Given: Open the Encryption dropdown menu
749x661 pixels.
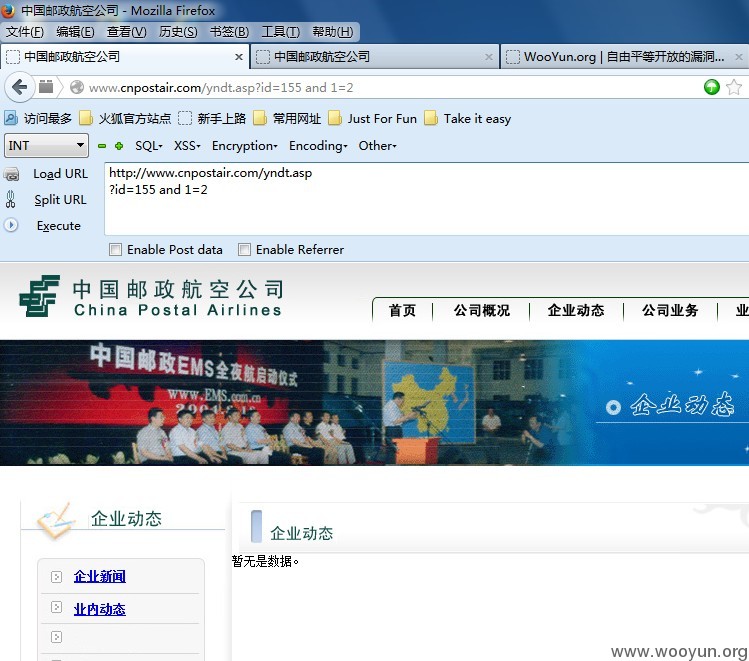Looking at the screenshot, I should (245, 146).
